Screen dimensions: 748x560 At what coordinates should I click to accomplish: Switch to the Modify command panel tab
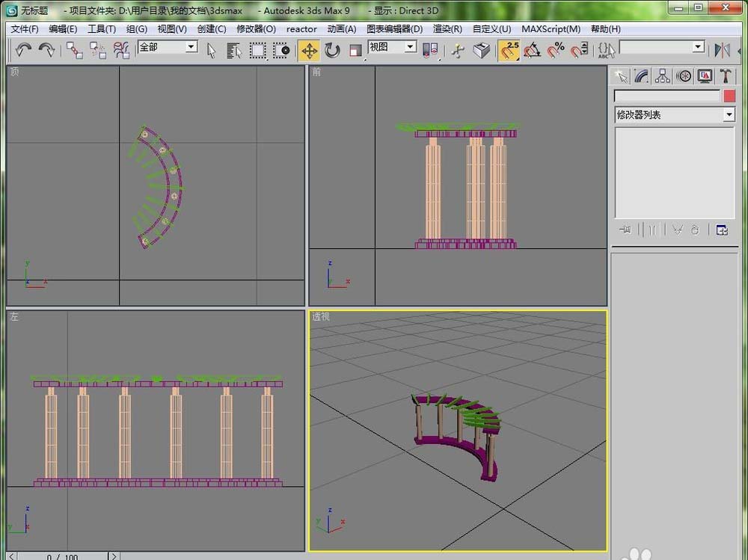pos(642,76)
